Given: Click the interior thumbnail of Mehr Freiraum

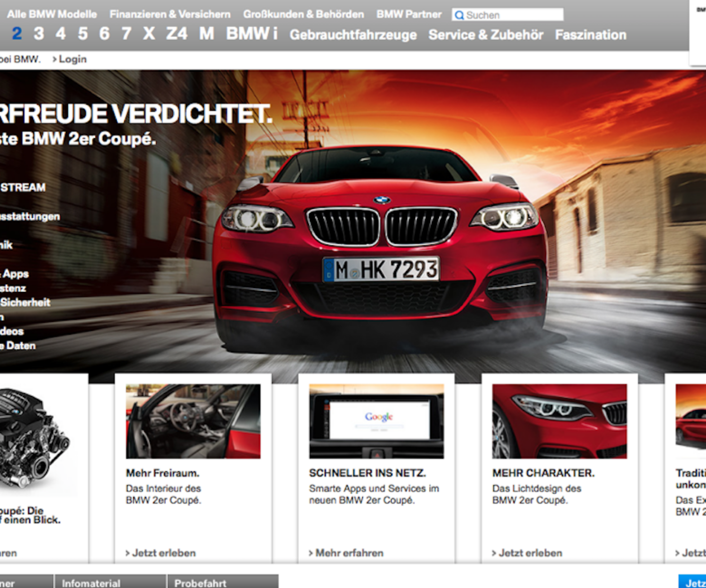Looking at the screenshot, I should (x=193, y=421).
